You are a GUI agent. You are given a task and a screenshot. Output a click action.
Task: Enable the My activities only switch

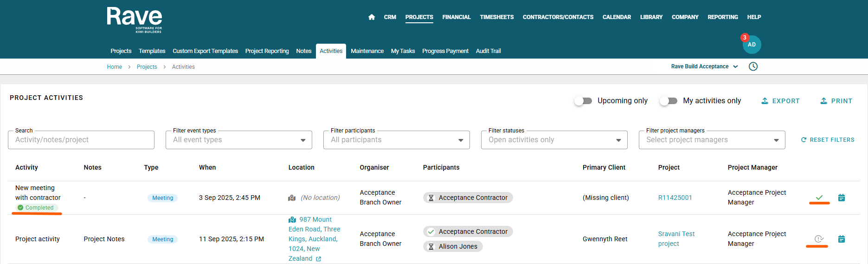click(669, 101)
